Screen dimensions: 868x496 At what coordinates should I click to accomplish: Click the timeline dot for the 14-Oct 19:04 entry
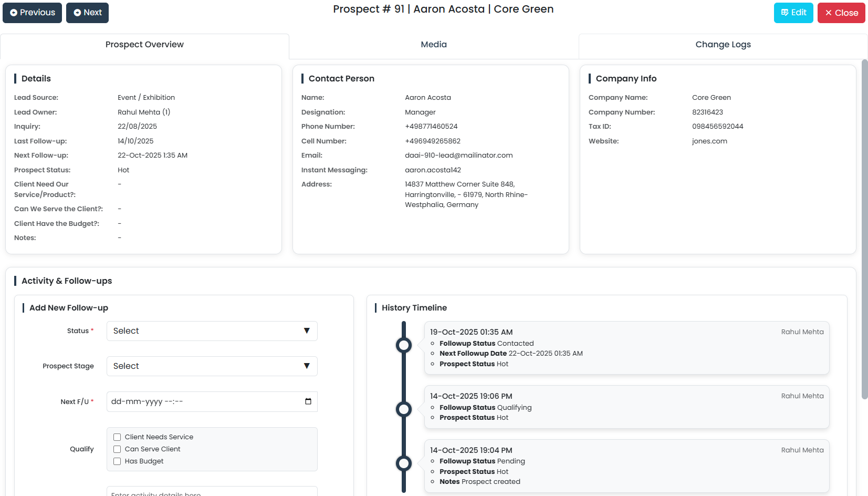click(x=403, y=463)
